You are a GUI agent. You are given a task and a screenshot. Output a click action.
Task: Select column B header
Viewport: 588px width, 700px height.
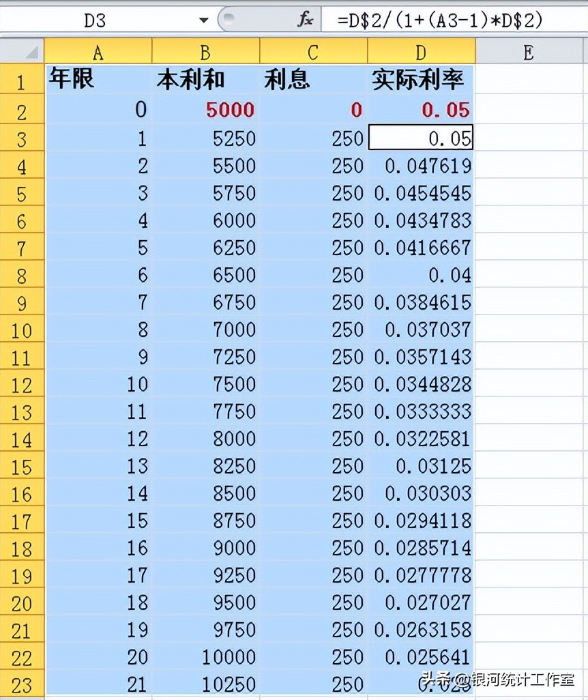click(x=206, y=51)
